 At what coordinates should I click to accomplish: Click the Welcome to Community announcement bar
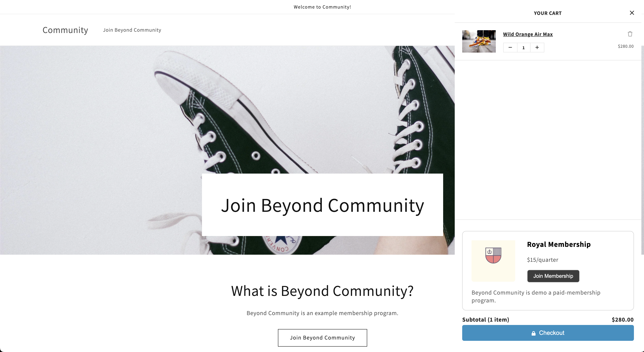pos(322,7)
